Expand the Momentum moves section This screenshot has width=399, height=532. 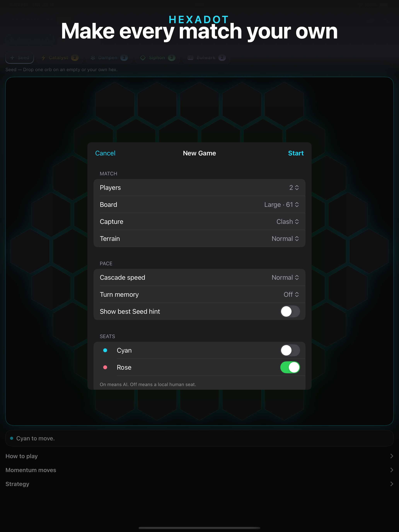199,470
